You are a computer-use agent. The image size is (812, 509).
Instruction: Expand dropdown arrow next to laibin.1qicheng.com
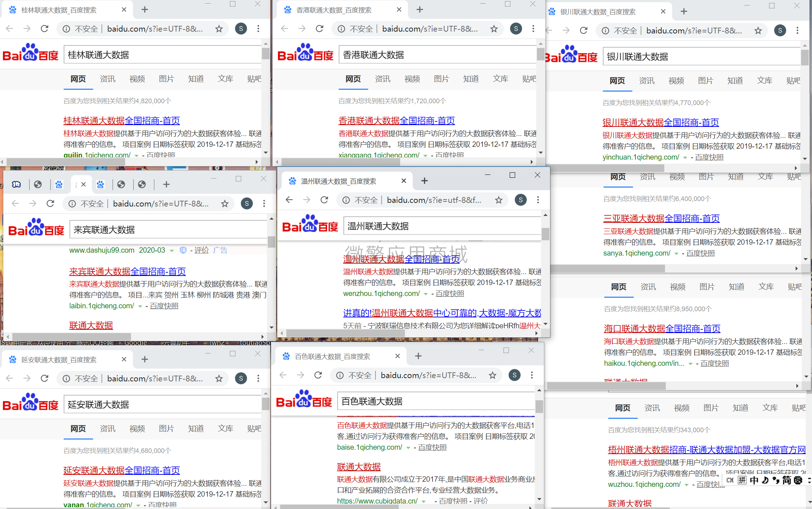point(140,306)
